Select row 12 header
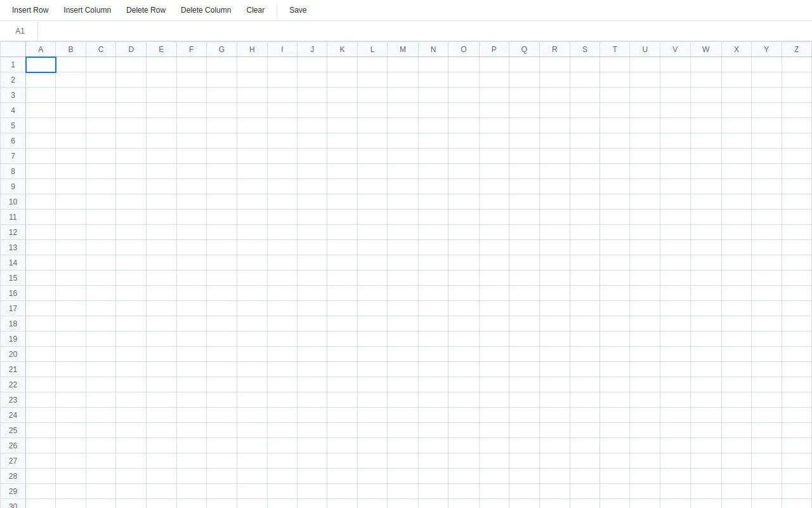Image resolution: width=812 pixels, height=508 pixels. pos(13,232)
